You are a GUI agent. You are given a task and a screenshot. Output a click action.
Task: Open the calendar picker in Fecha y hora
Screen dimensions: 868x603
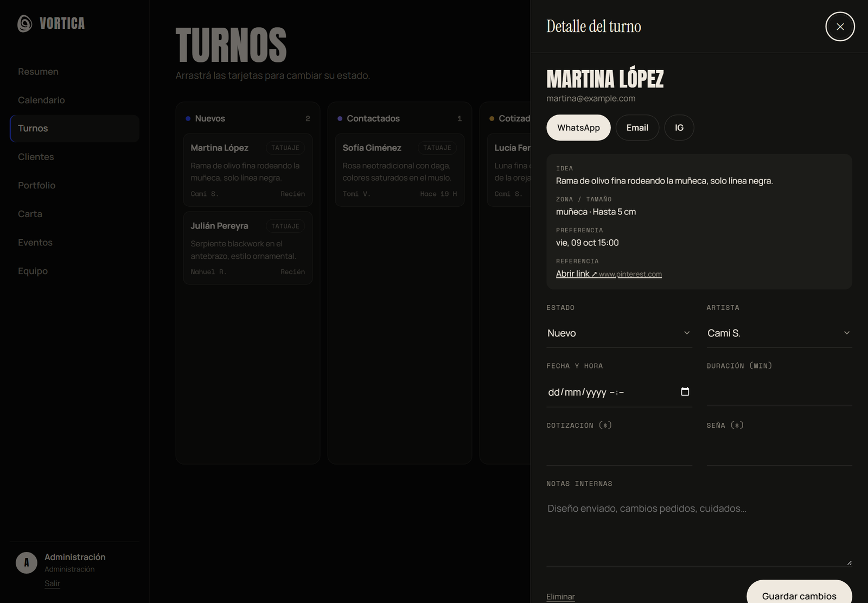point(685,391)
